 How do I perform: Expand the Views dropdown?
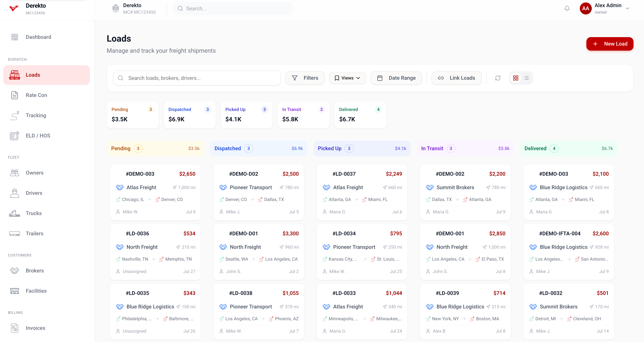(x=347, y=78)
